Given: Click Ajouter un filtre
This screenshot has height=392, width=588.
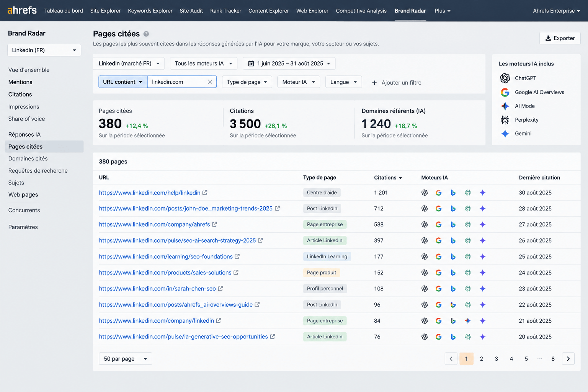Looking at the screenshot, I should (x=397, y=83).
